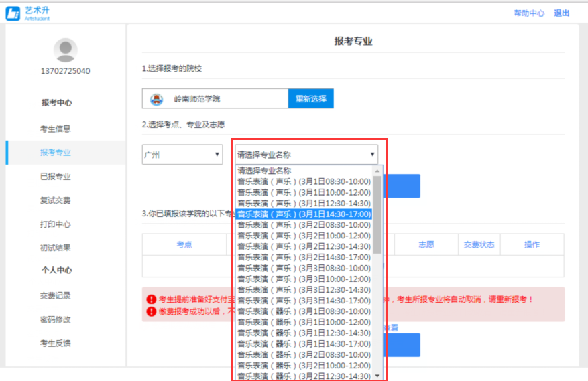Open 打印中心 from the sidebar
Image resolution: width=588 pixels, height=381 pixels.
tap(56, 224)
